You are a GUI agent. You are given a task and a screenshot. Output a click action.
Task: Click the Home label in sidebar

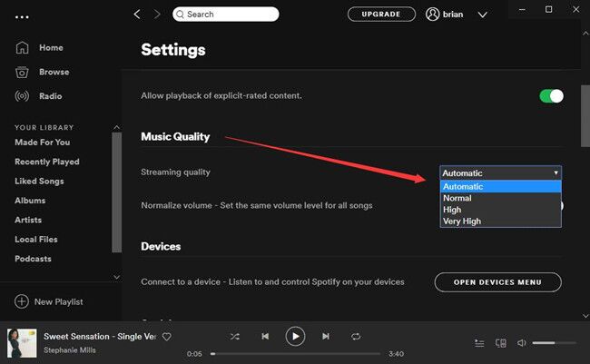pos(51,48)
